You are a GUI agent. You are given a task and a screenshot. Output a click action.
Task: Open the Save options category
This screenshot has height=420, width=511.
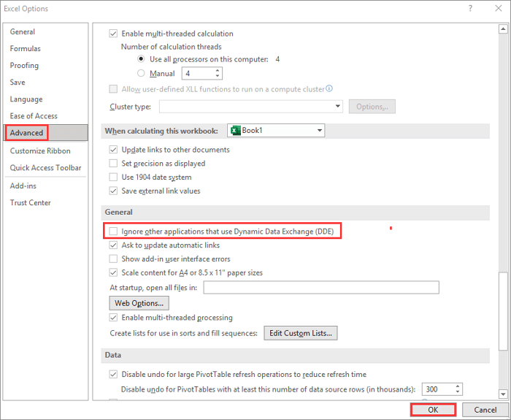[18, 82]
